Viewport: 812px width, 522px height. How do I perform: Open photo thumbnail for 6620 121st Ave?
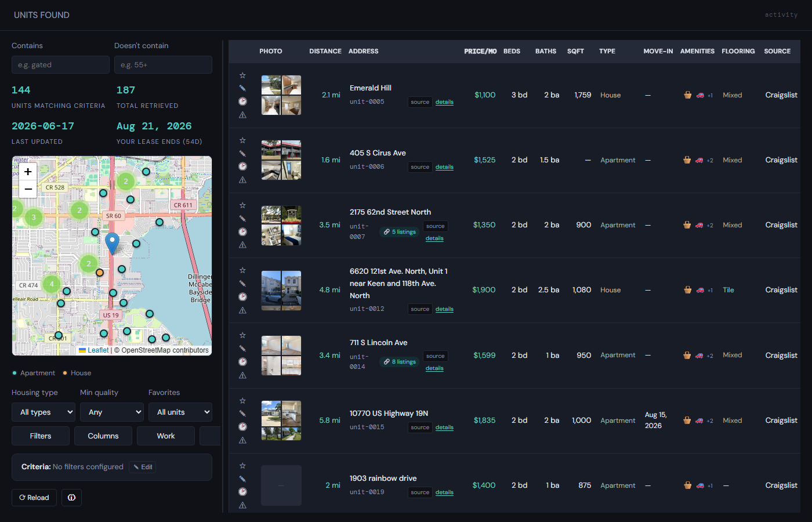click(x=281, y=291)
